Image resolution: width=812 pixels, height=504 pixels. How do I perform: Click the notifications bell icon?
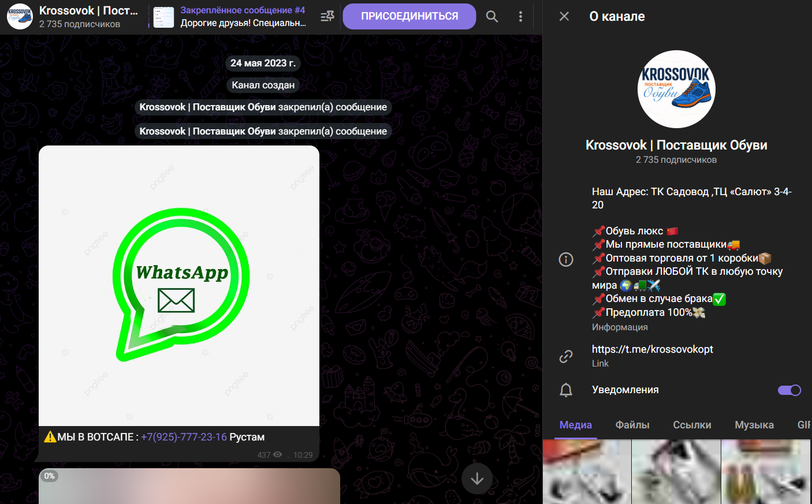tap(566, 390)
